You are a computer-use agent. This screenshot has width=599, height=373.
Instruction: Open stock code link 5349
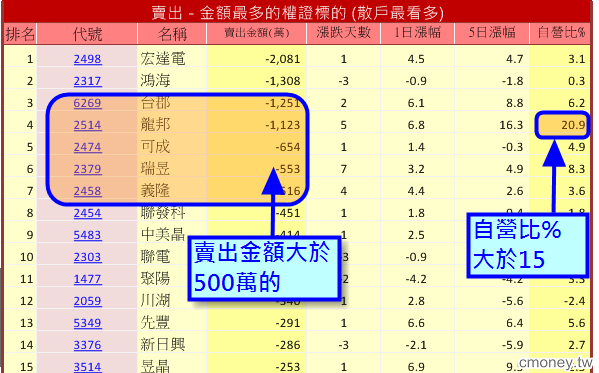[87, 323]
